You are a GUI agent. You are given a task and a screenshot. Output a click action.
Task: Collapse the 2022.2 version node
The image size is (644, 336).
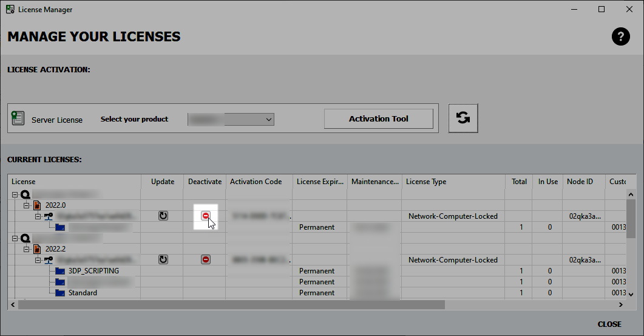[x=26, y=249]
